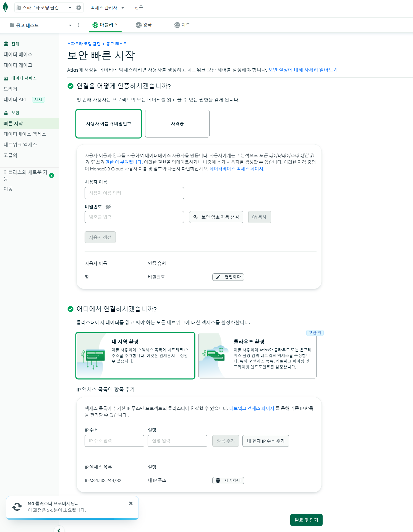This screenshot has height=532, width=413.
Task: Click 몽고 테스트 breadcrumb link
Action: tap(117, 44)
